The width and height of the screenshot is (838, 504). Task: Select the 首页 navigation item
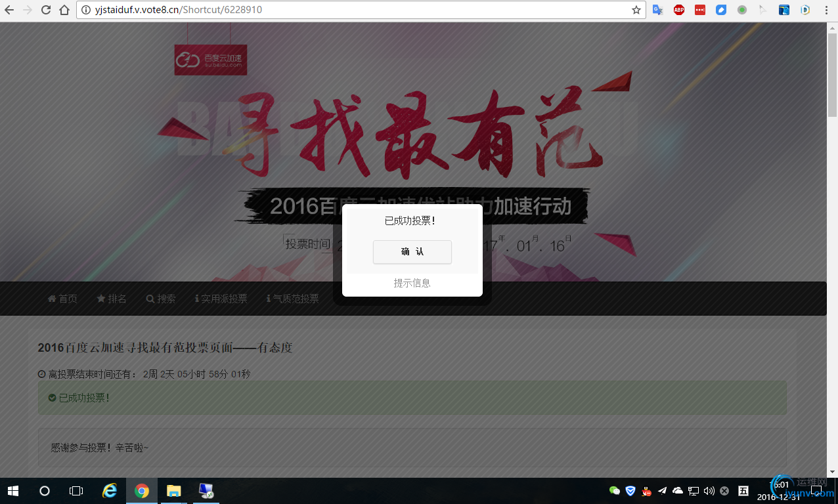pos(62,298)
